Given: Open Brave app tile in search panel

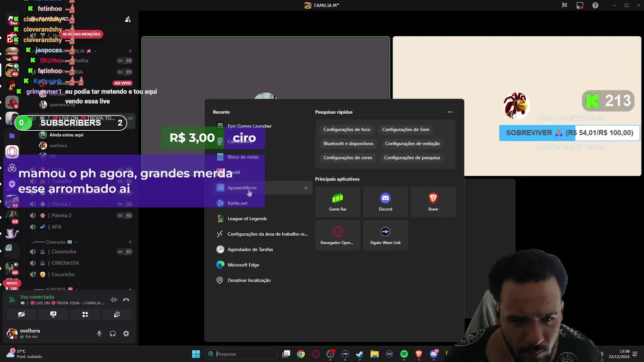Looking at the screenshot, I should pos(433,202).
